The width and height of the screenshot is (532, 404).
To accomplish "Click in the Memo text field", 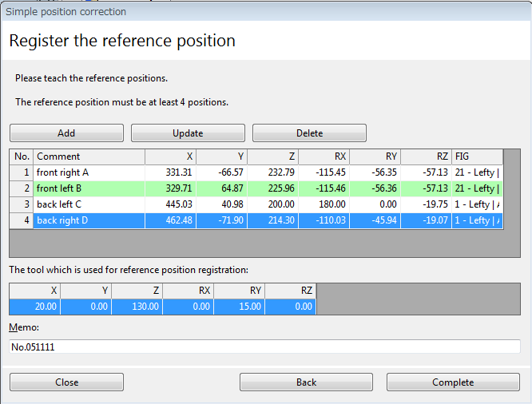I will [264, 347].
